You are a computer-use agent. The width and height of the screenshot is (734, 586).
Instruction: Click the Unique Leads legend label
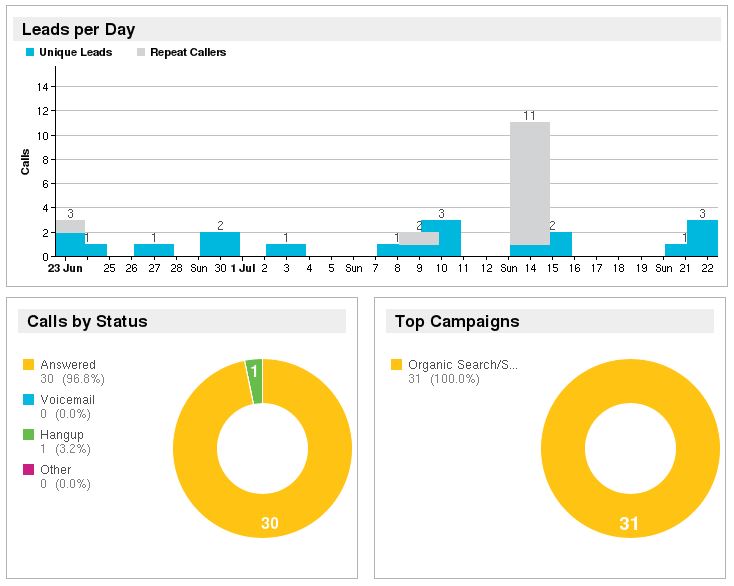76,52
